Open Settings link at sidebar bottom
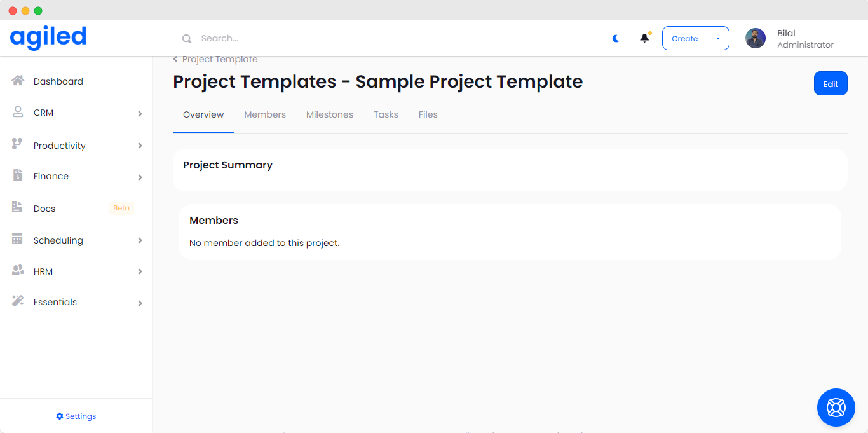This screenshot has height=433, width=868. click(76, 416)
